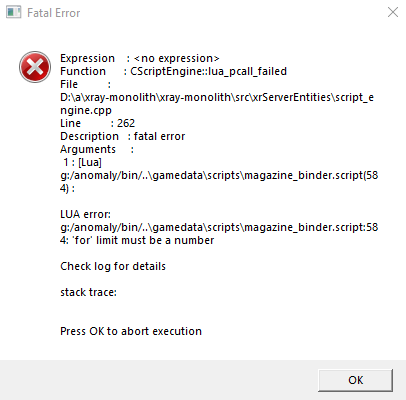
Task: Click the ngine.cpp text line
Action: (x=86, y=110)
